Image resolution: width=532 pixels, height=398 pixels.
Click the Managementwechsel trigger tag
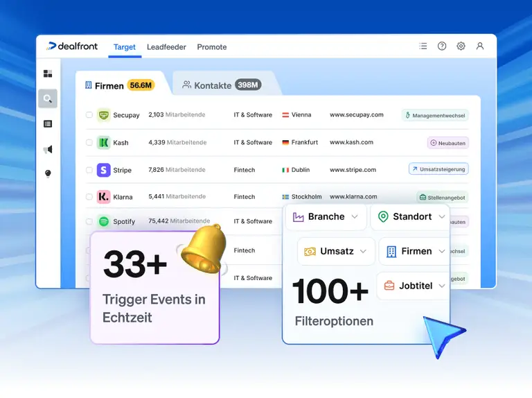pyautogui.click(x=435, y=116)
